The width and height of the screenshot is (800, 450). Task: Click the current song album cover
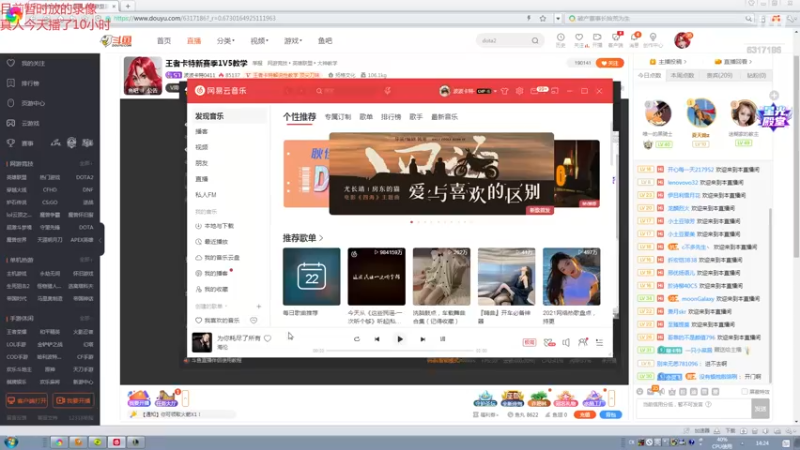[x=202, y=342]
